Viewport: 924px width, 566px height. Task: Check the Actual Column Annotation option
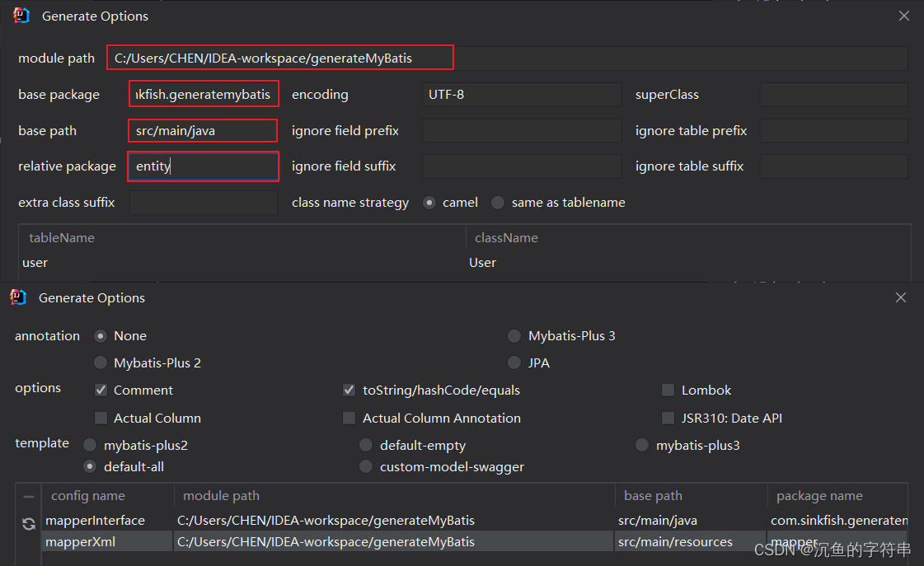(349, 418)
